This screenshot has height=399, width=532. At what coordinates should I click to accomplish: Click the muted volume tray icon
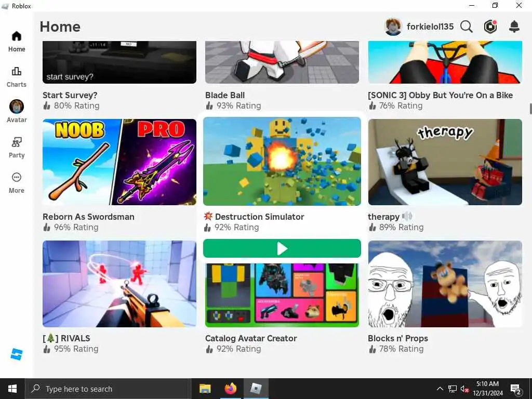coord(464,389)
